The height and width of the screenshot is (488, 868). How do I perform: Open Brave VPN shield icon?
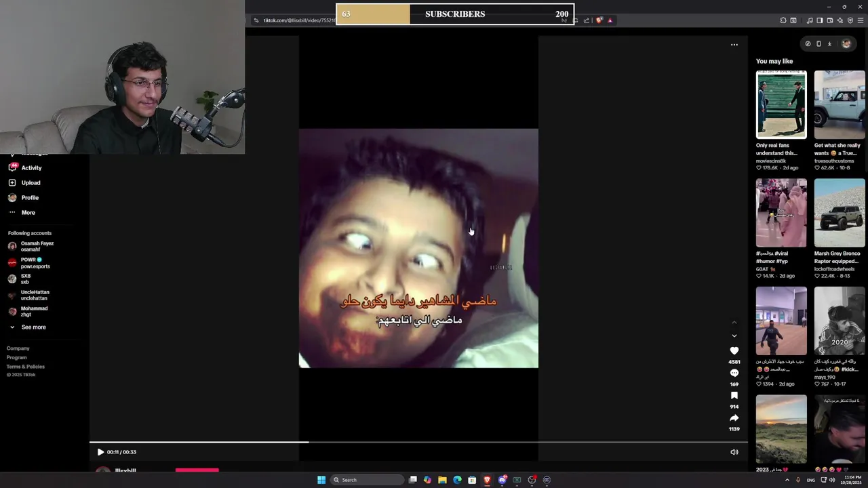point(850,20)
